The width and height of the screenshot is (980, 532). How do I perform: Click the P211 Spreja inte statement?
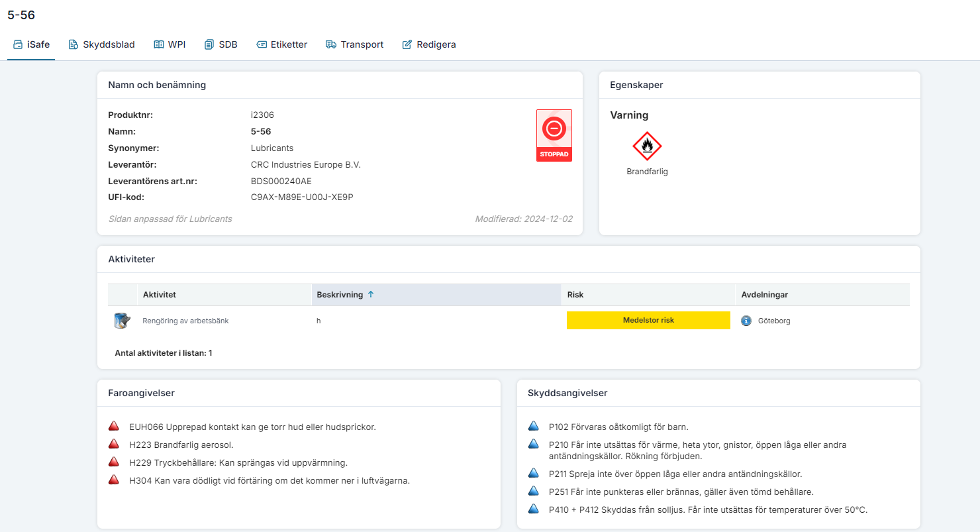pyautogui.click(x=675, y=474)
